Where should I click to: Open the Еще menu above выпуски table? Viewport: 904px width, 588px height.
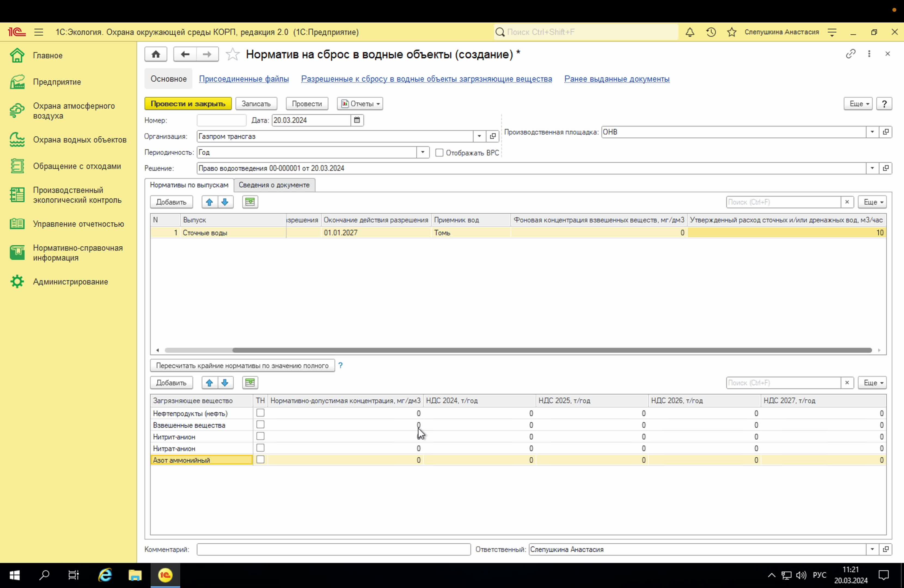point(872,202)
